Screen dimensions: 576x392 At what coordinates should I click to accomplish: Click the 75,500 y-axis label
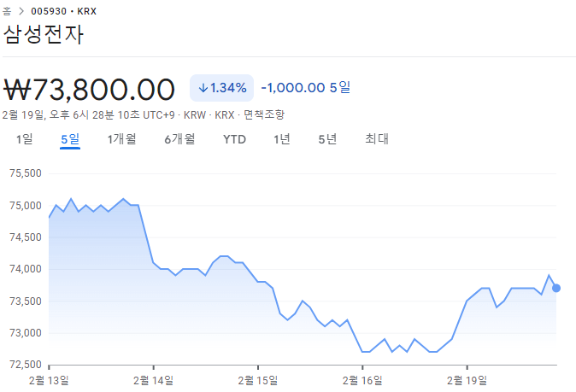pyautogui.click(x=26, y=173)
